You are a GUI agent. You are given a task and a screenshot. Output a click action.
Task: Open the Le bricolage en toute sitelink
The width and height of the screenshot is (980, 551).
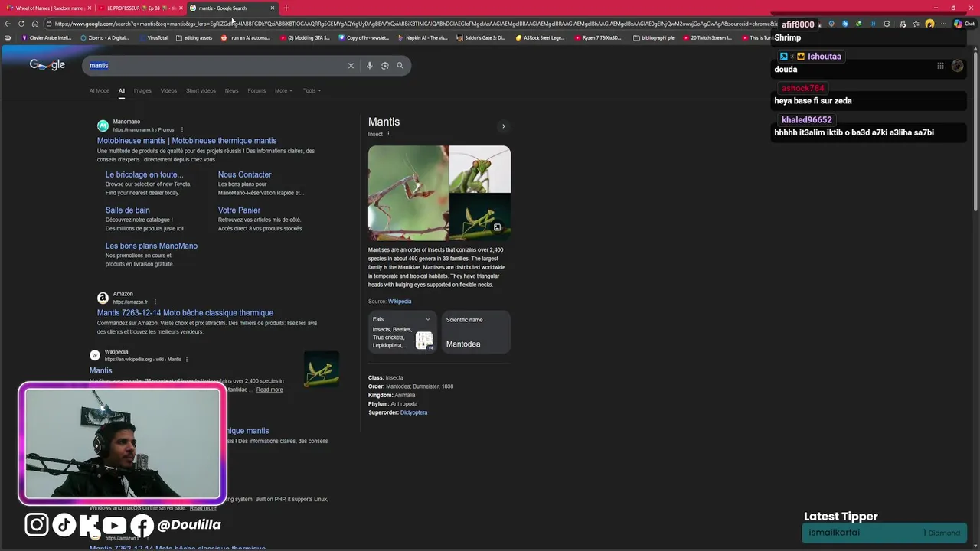coord(145,174)
